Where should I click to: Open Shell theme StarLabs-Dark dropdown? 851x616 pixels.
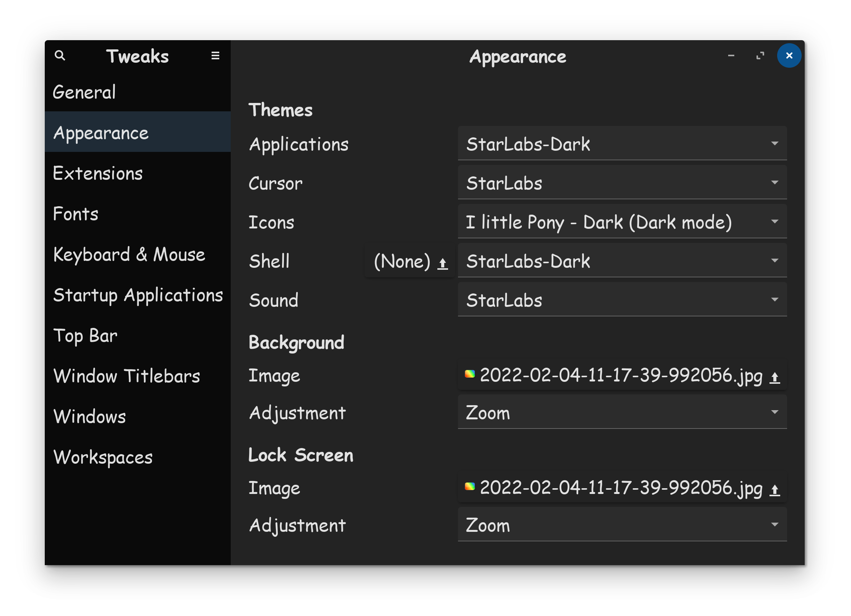(x=622, y=261)
